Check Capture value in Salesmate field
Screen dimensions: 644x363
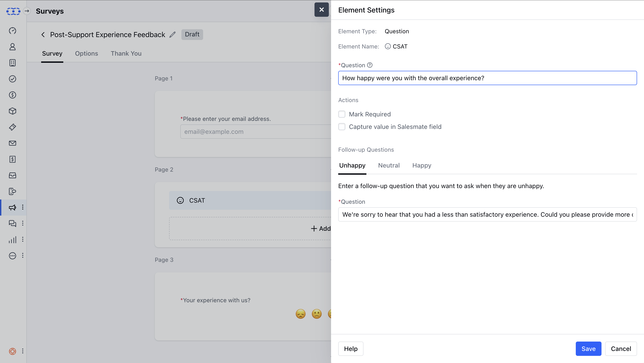[342, 127]
